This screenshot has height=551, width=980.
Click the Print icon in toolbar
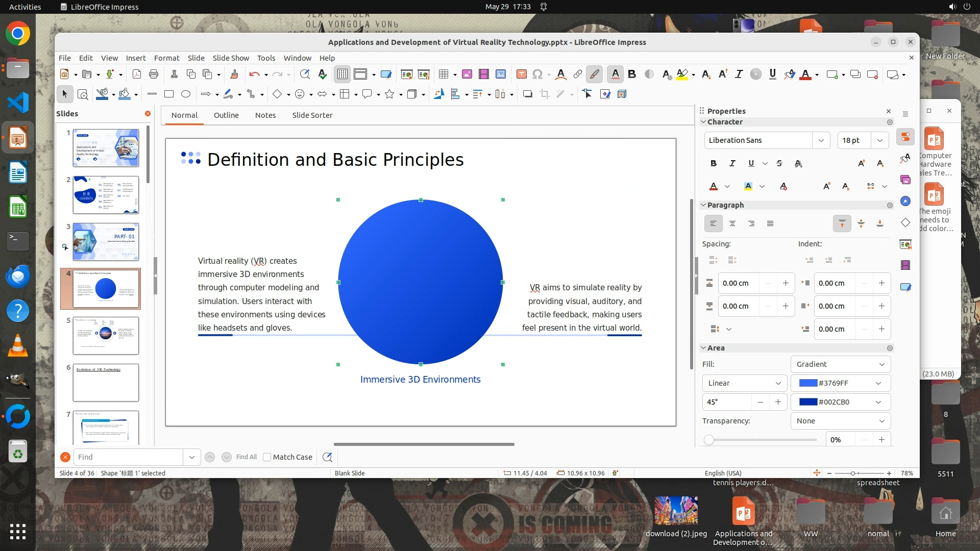click(x=154, y=74)
